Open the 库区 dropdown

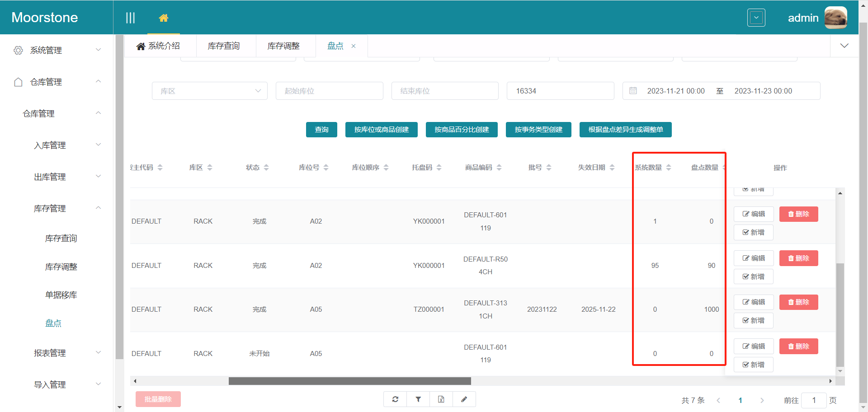pos(209,91)
